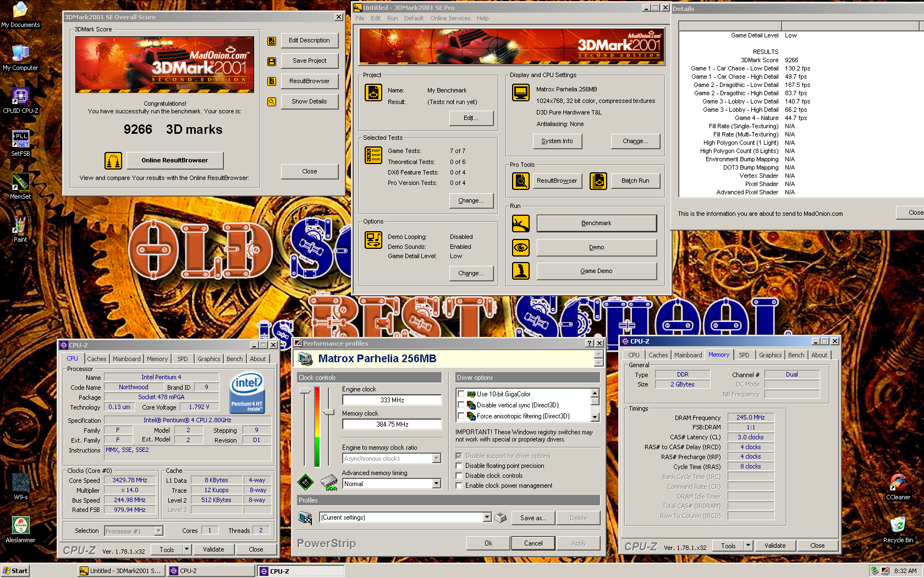Click the Game Demo icon

(x=521, y=271)
